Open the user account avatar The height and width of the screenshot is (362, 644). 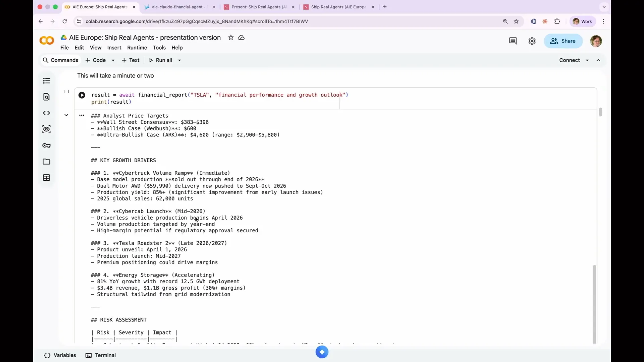coord(596,41)
